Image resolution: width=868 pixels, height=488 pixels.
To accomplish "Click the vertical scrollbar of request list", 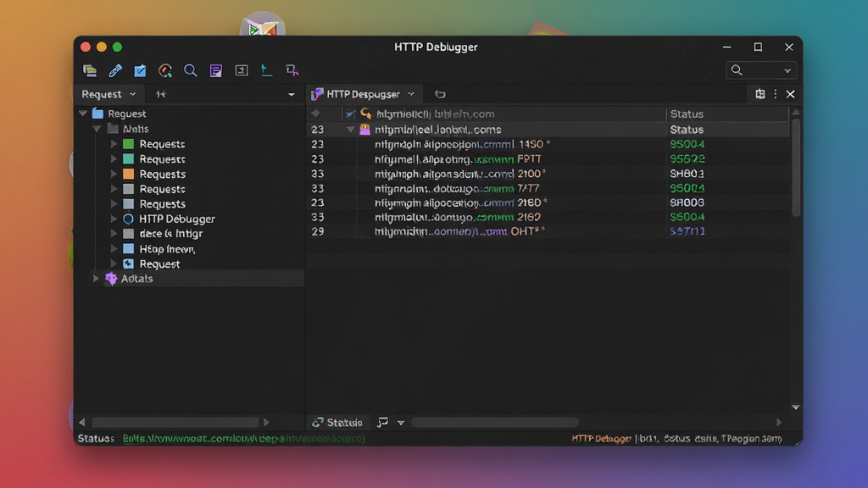I will [x=795, y=167].
